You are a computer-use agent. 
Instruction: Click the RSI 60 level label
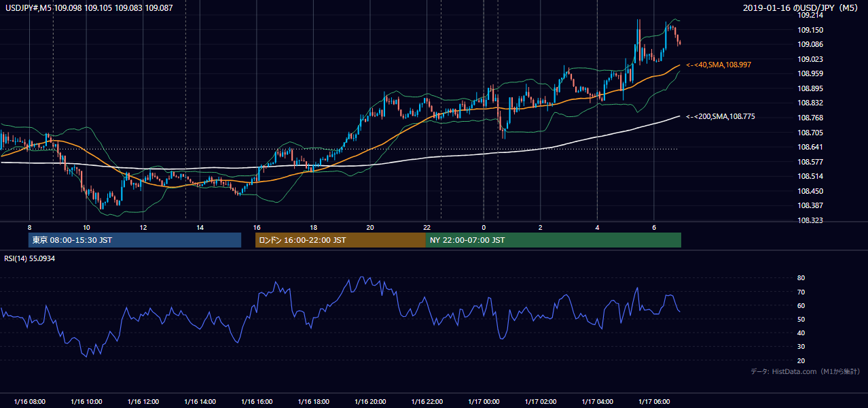[x=801, y=305]
